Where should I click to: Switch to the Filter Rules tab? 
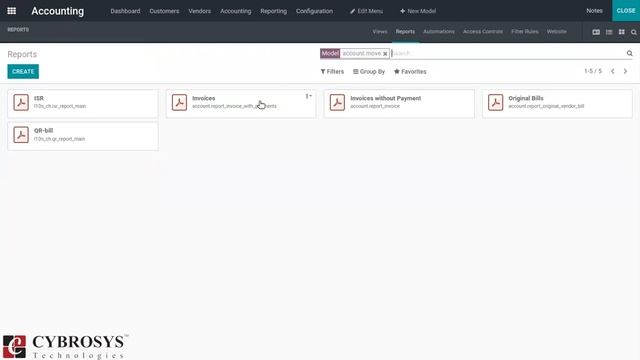click(x=525, y=31)
